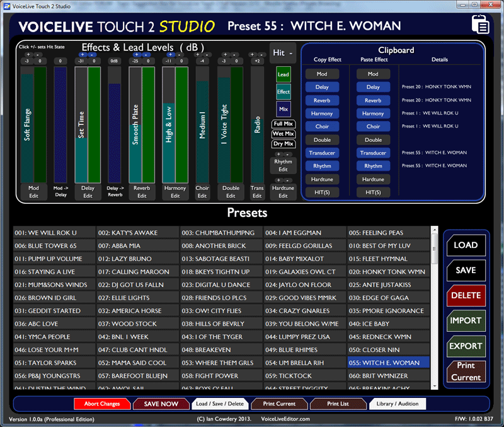Image resolution: width=504 pixels, height=427 pixels.
Task: Toggle the Lead button
Action: click(283, 74)
